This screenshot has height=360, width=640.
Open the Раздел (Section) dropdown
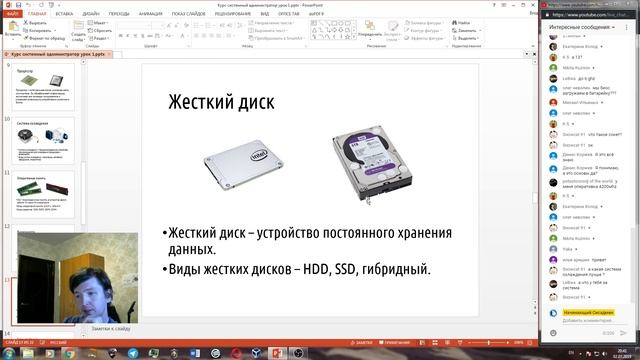pyautogui.click(x=98, y=38)
